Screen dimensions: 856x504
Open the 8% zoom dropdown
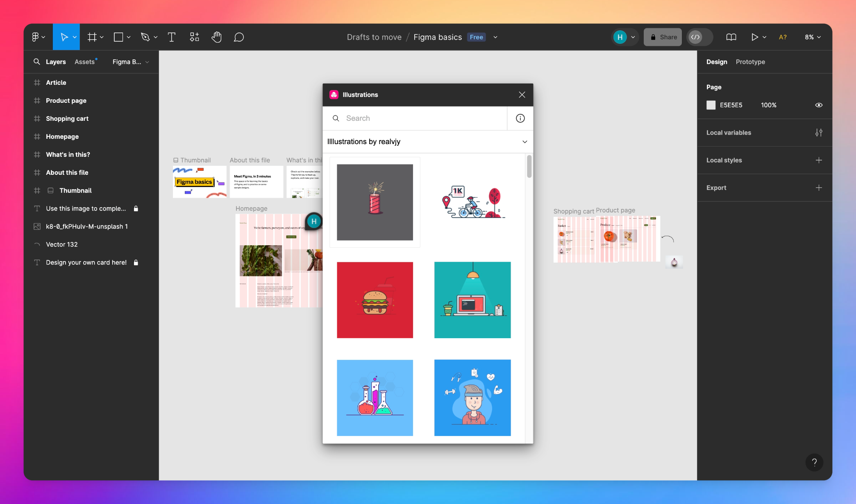813,37
